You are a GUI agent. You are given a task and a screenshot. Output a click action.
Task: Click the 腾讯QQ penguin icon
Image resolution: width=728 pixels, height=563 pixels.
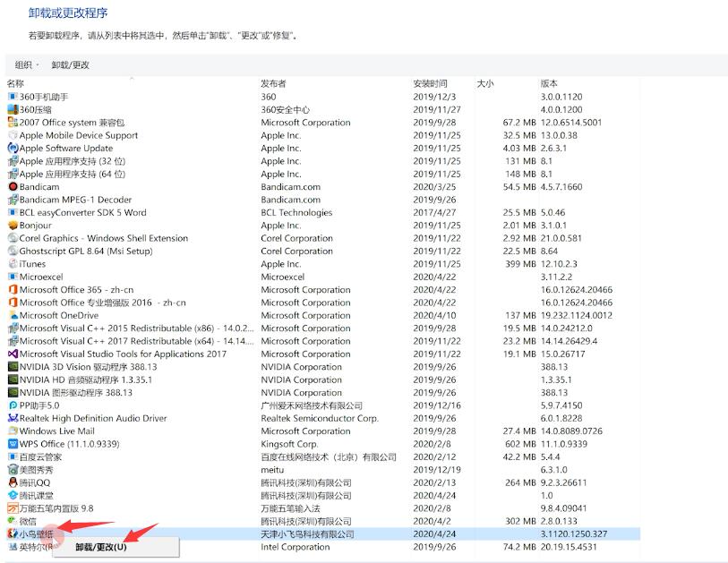coord(13,482)
